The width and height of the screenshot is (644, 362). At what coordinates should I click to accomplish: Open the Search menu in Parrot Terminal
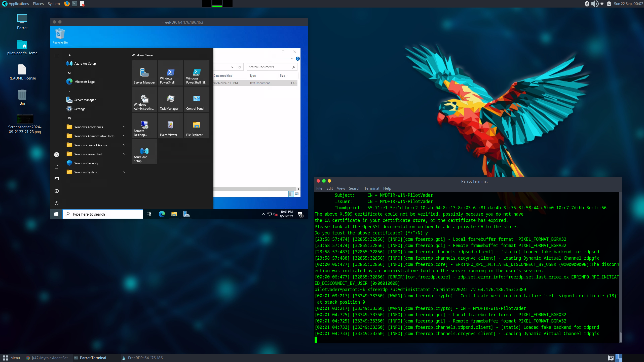(354, 188)
